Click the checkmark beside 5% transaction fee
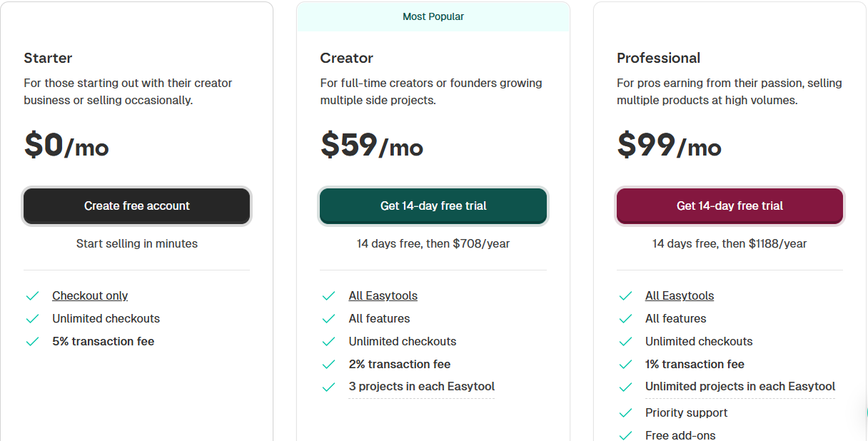This screenshot has height=441, width=868. coord(32,341)
